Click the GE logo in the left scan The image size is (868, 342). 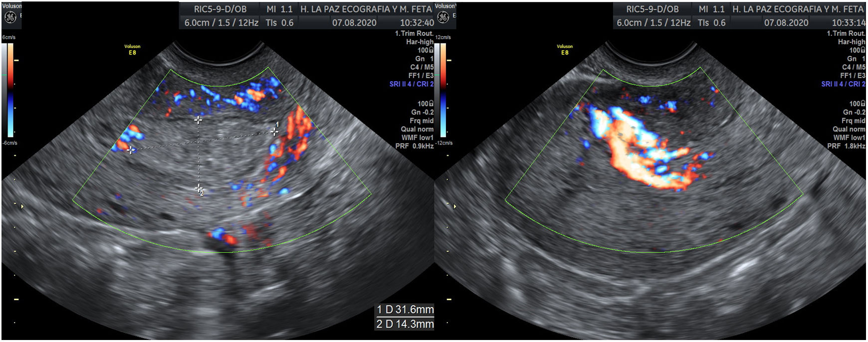(x=10, y=17)
